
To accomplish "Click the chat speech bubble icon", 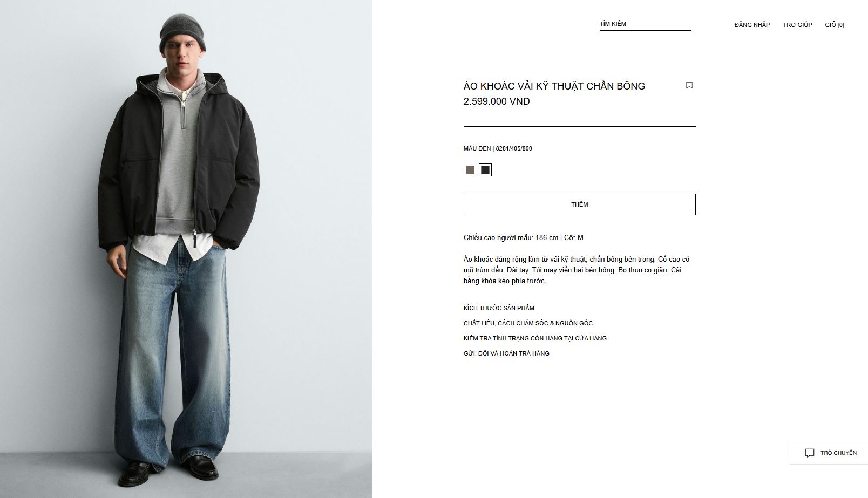I will pyautogui.click(x=809, y=453).
